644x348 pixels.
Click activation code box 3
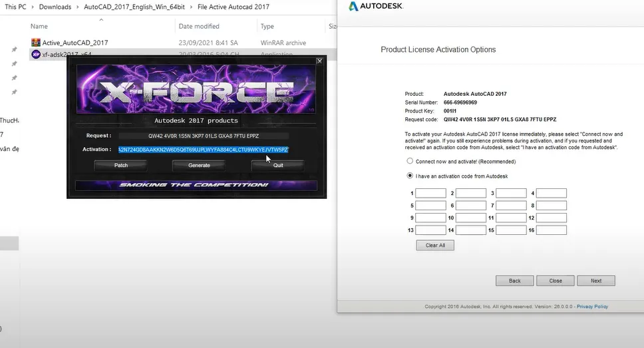[511, 193]
